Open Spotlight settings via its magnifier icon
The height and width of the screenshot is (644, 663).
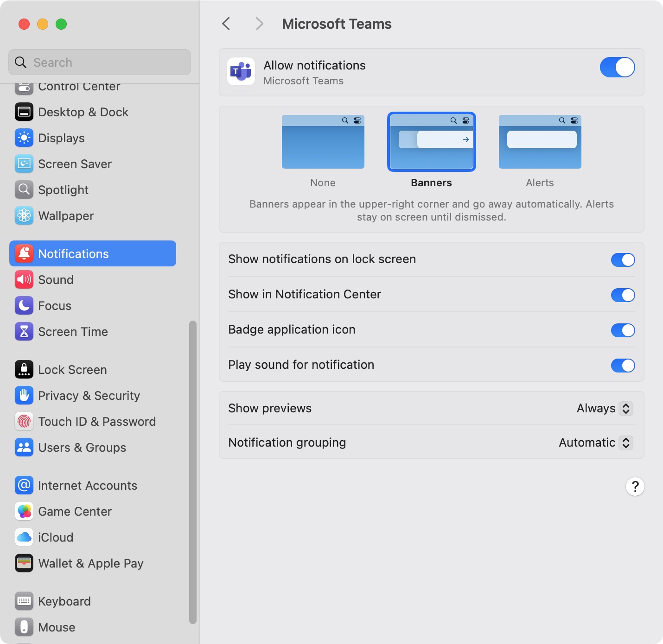[24, 190]
